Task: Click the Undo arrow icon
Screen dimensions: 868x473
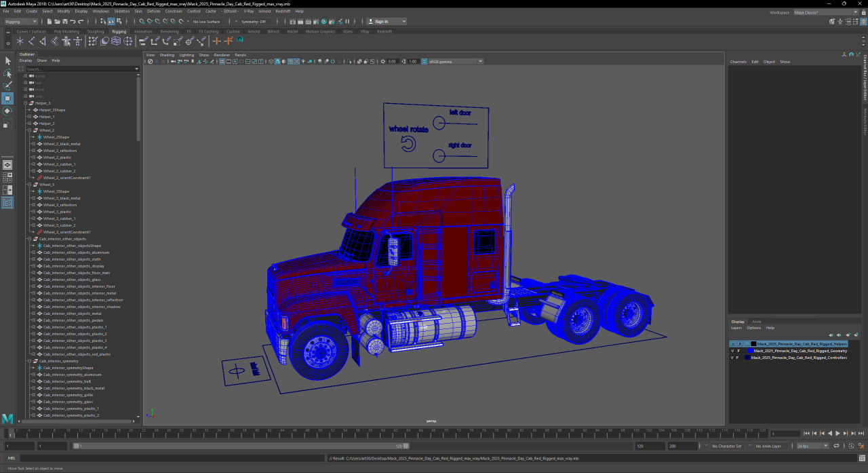Action: click(x=74, y=22)
